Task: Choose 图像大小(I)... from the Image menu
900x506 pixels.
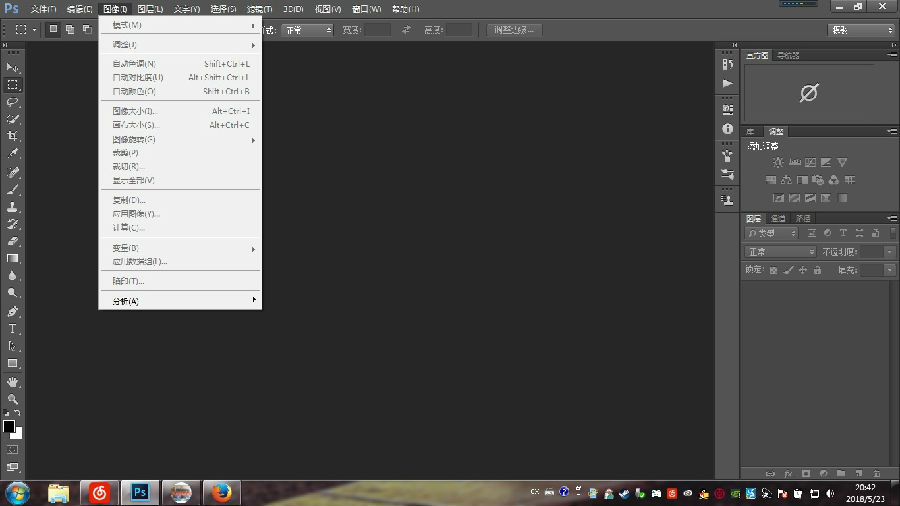Action: tap(135, 111)
